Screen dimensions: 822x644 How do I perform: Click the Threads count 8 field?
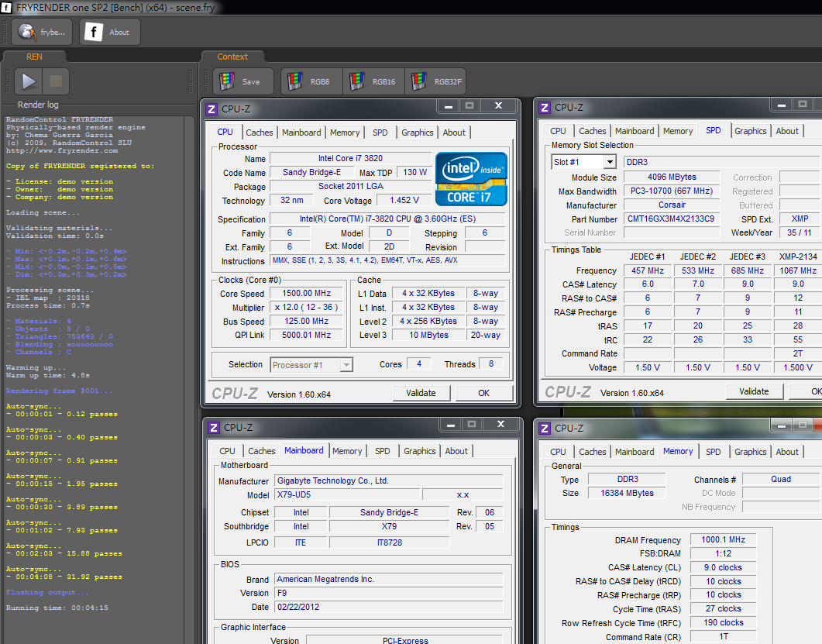(490, 364)
